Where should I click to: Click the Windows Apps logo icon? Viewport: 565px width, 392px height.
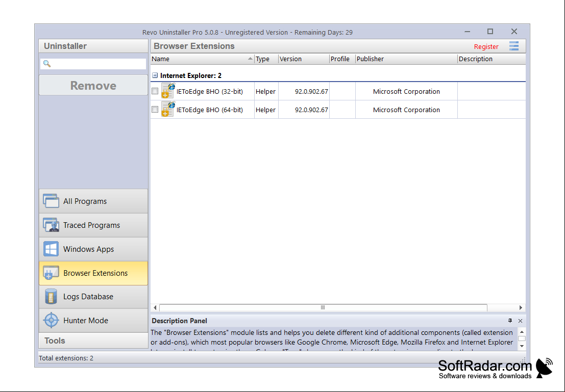tap(51, 249)
